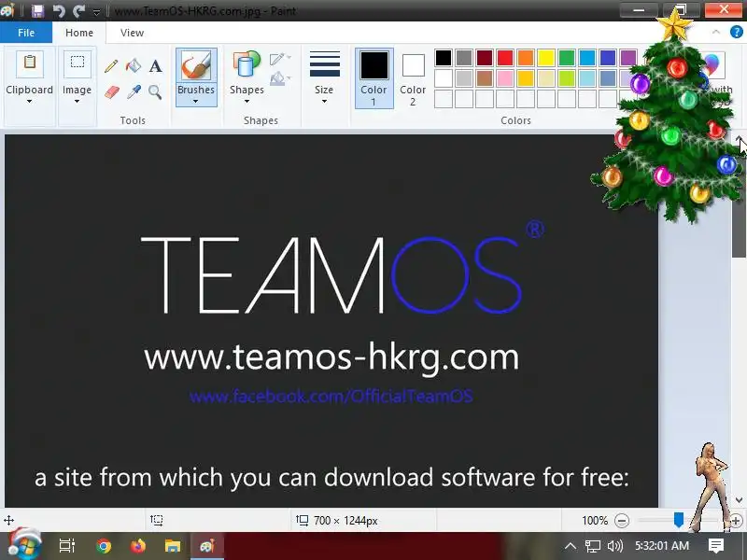Expand the Image dropdown arrow
This screenshot has height=560, width=747.
pyautogui.click(x=77, y=101)
